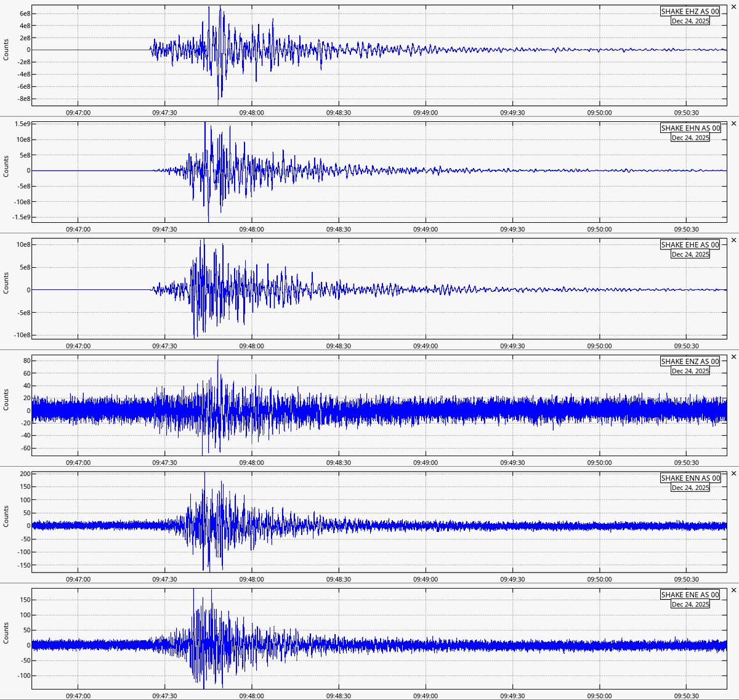Click the 200 value on ENN amplitude axis
Screen dimensions: 739x700
tap(25, 474)
